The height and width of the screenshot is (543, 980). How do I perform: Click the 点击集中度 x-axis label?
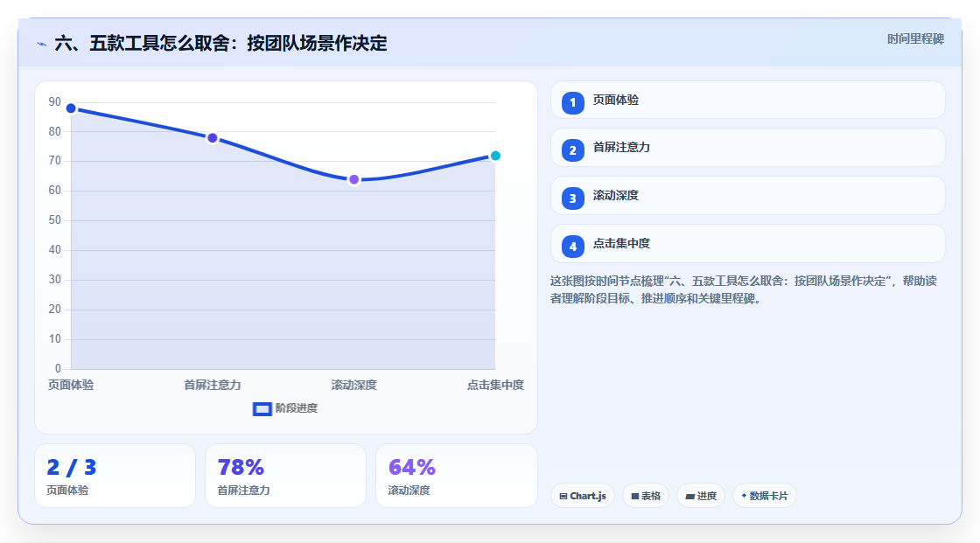495,385
